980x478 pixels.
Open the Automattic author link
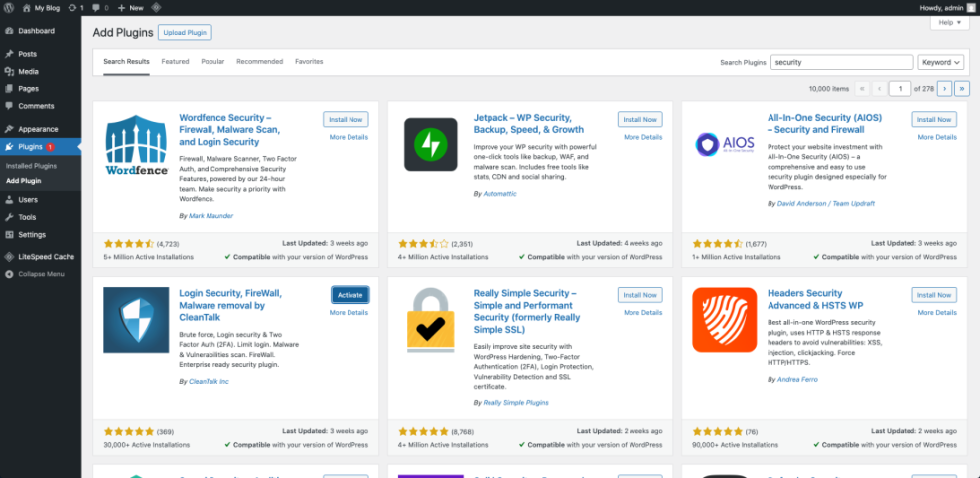click(500, 194)
